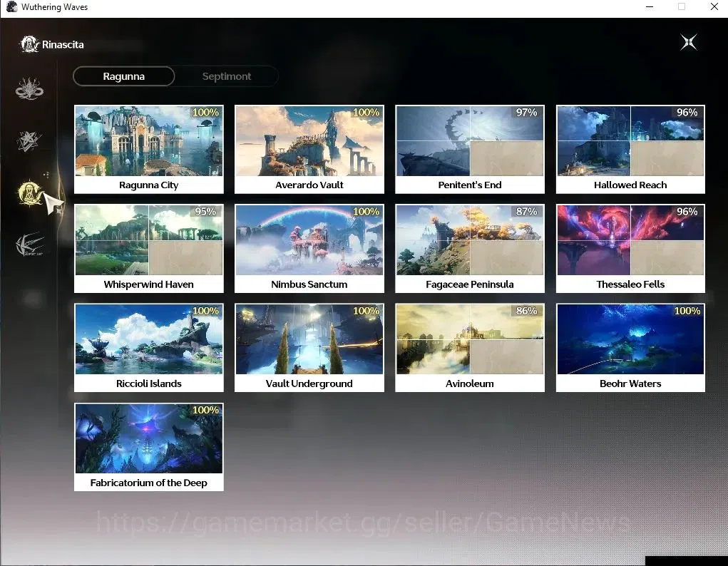This screenshot has width=728, height=566.
Task: Click the 95% progress on Whisperwind Haven
Action: [x=205, y=212]
